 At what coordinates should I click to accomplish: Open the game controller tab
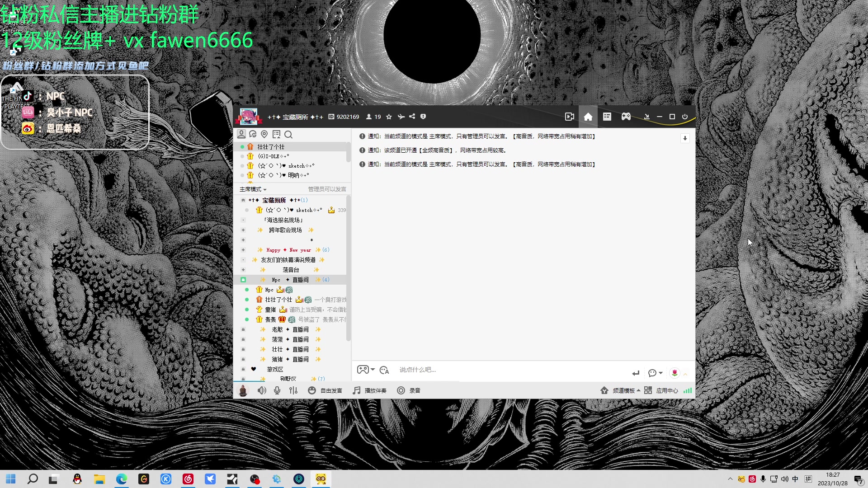pyautogui.click(x=626, y=117)
